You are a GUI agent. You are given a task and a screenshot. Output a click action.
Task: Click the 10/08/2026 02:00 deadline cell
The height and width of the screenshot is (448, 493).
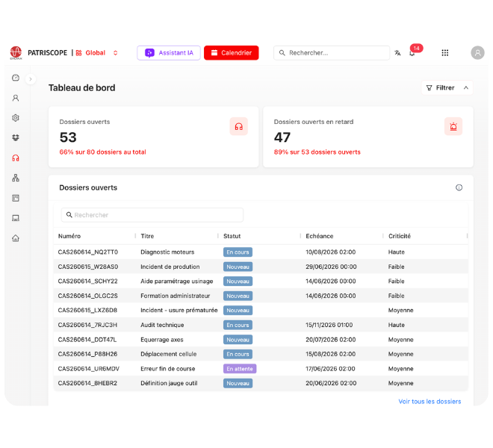(x=330, y=252)
